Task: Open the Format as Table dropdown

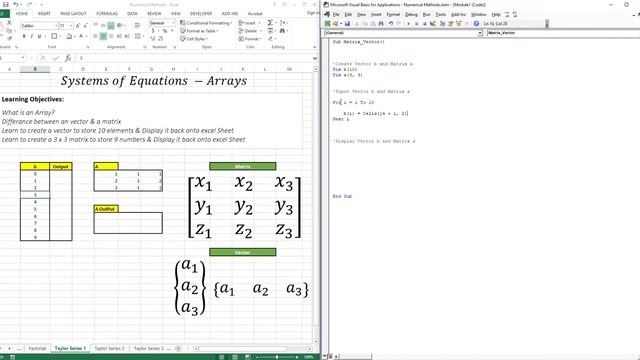Action: pyautogui.click(x=199, y=31)
